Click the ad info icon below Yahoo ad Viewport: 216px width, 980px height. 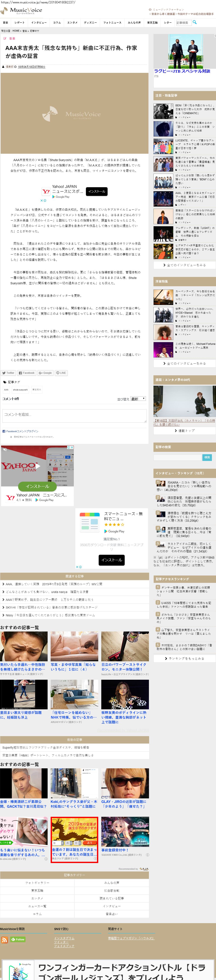(45, 200)
